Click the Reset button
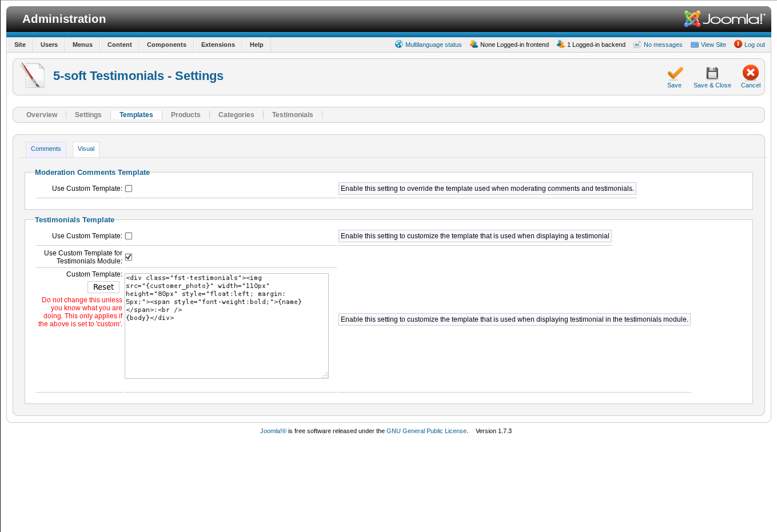 click(x=103, y=287)
